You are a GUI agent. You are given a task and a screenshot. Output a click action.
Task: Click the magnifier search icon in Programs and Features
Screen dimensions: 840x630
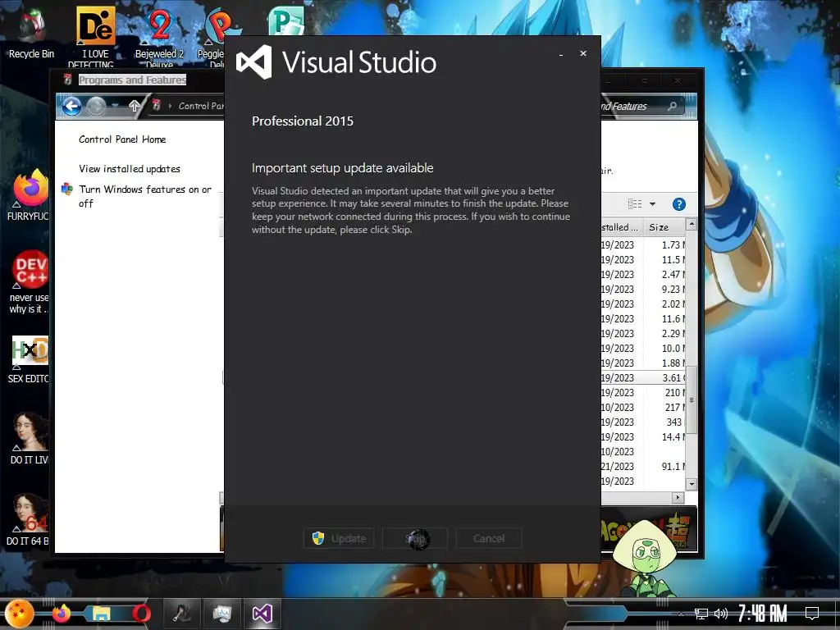672,106
